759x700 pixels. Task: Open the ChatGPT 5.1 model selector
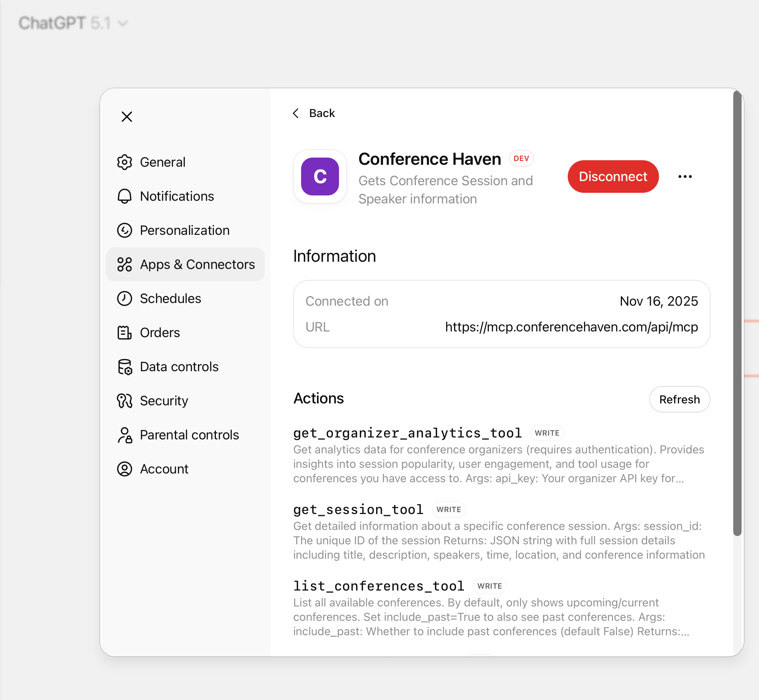[x=73, y=23]
